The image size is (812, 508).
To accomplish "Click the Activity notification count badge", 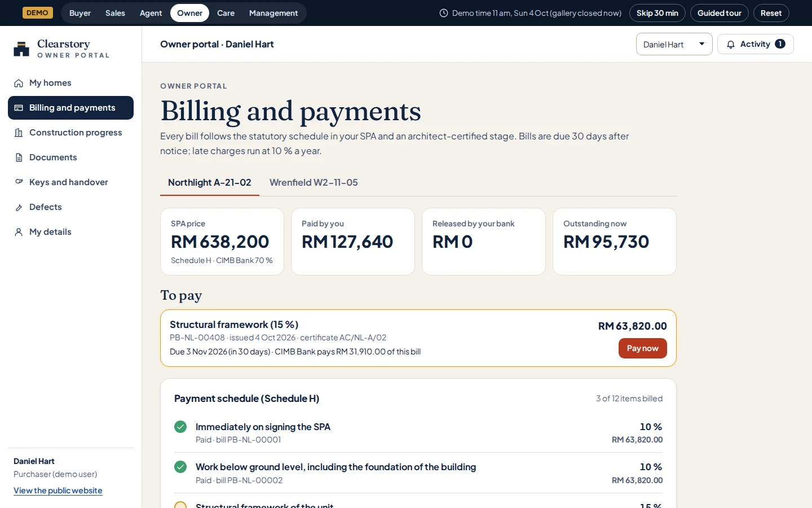I will point(780,44).
